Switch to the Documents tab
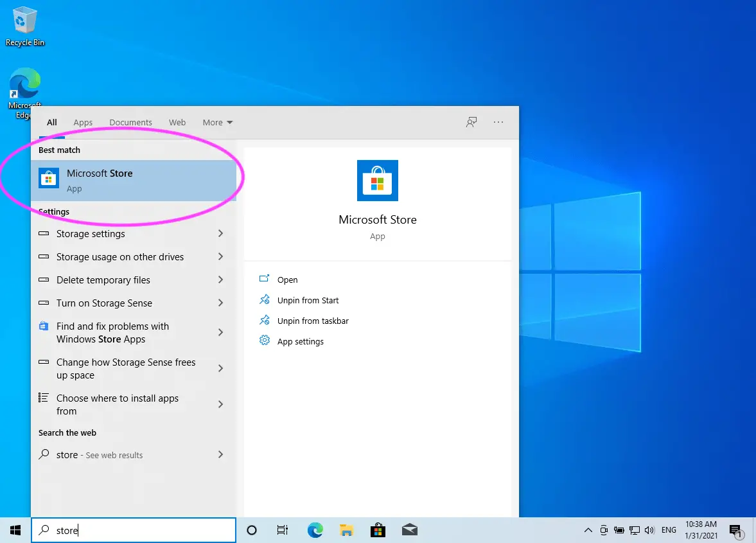756x543 pixels. (x=130, y=122)
